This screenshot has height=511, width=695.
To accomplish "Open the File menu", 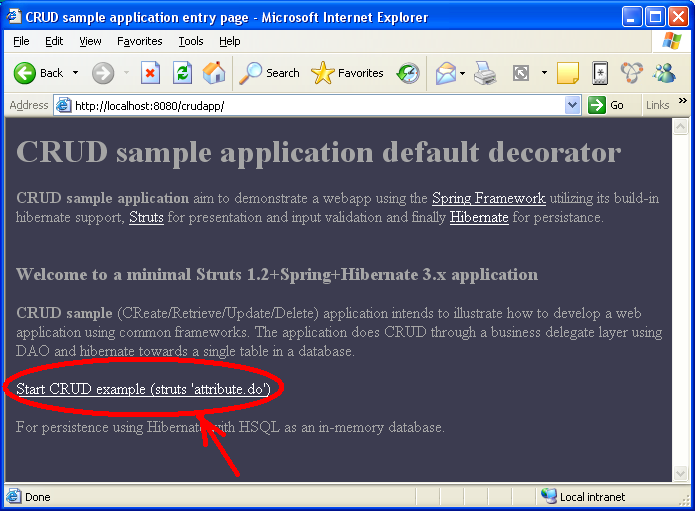I will (x=21, y=41).
